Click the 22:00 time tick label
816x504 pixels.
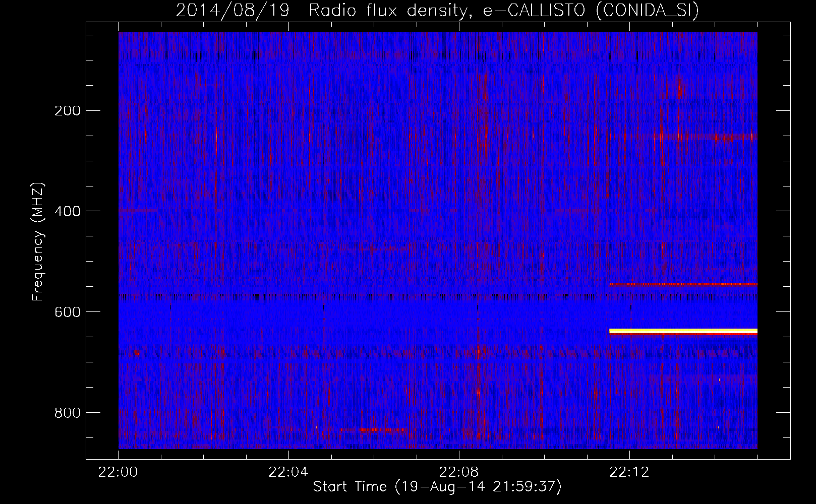[x=118, y=472]
